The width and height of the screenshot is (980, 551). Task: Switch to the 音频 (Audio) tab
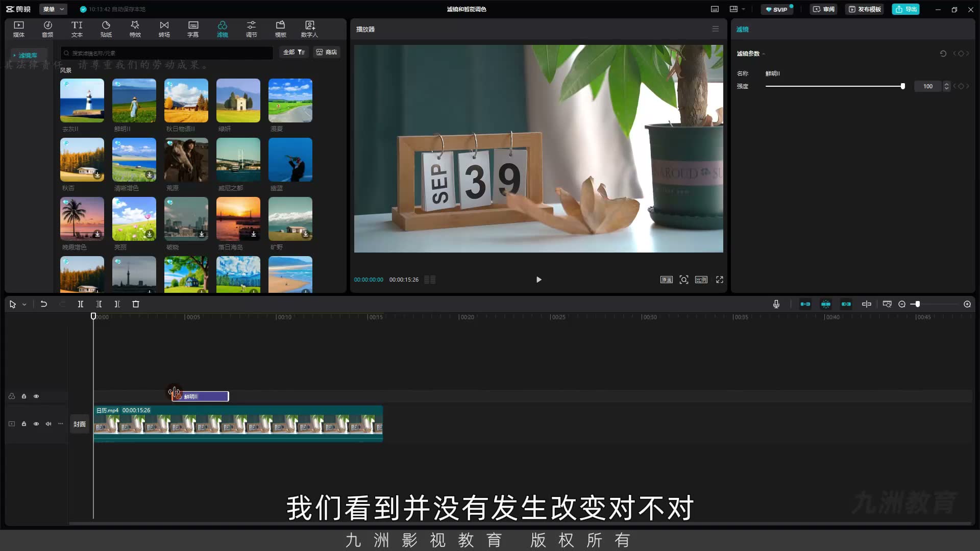pos(47,29)
